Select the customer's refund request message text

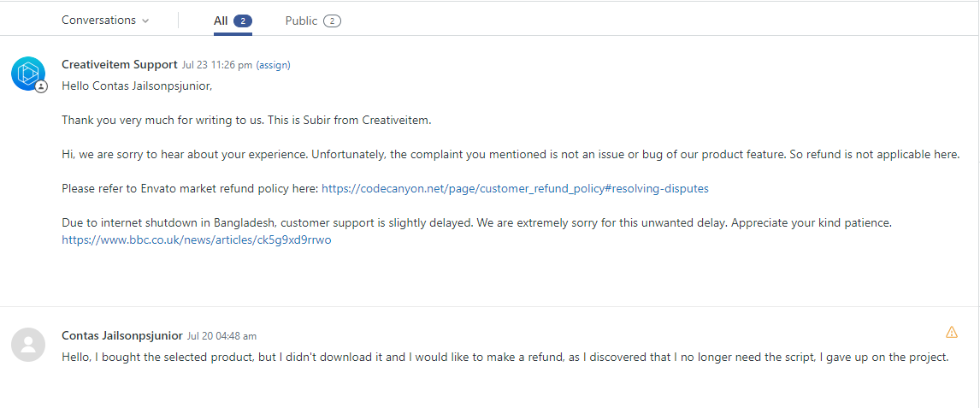[x=505, y=358]
